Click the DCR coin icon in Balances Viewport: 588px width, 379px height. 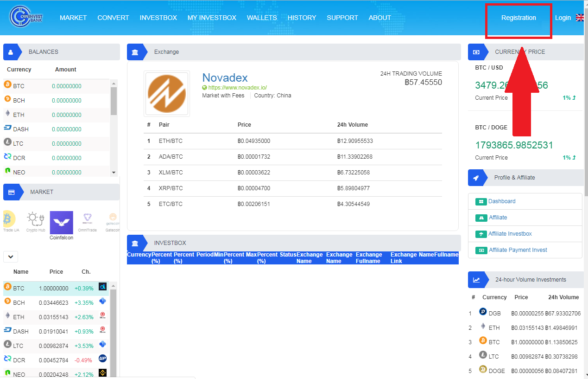(7, 156)
